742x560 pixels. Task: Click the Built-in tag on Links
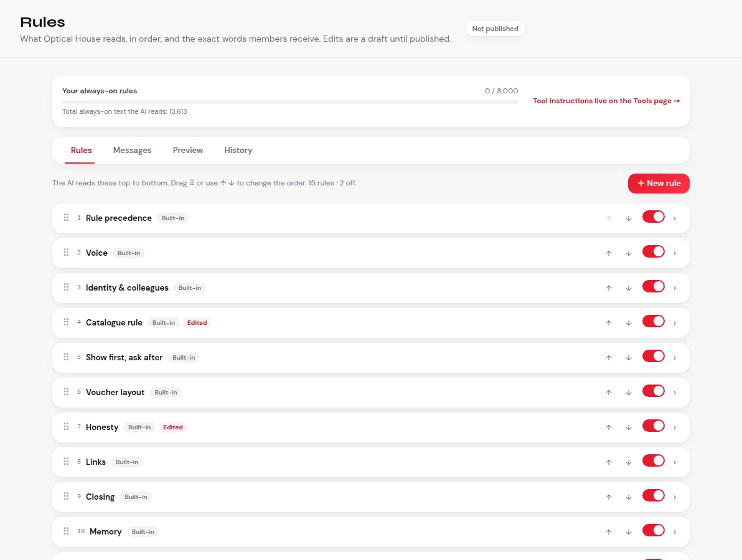pyautogui.click(x=127, y=462)
